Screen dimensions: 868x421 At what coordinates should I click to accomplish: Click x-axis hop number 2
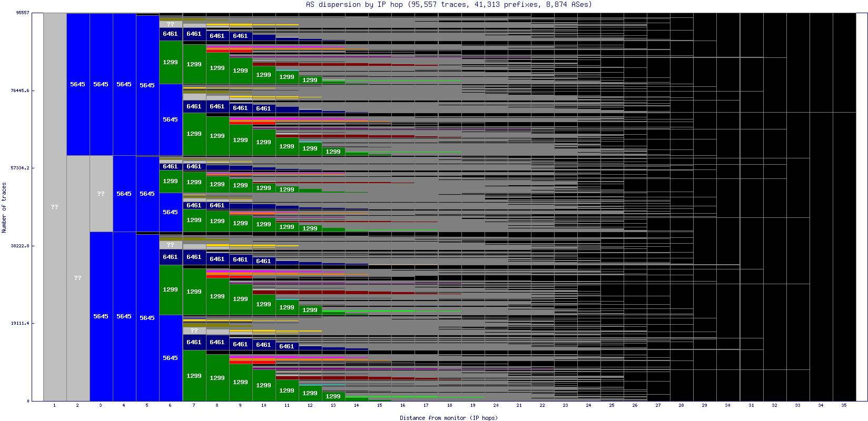[77, 405]
